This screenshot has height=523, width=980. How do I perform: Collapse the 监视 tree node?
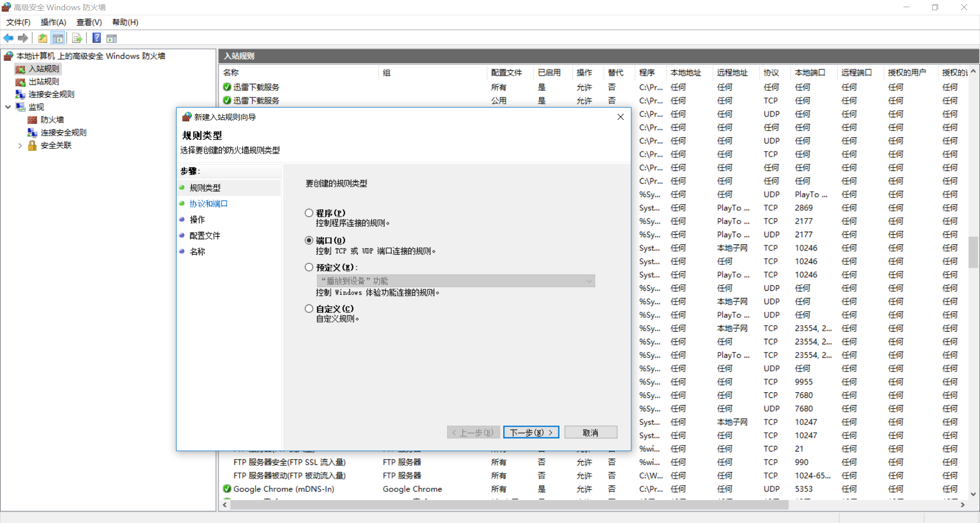(8, 107)
